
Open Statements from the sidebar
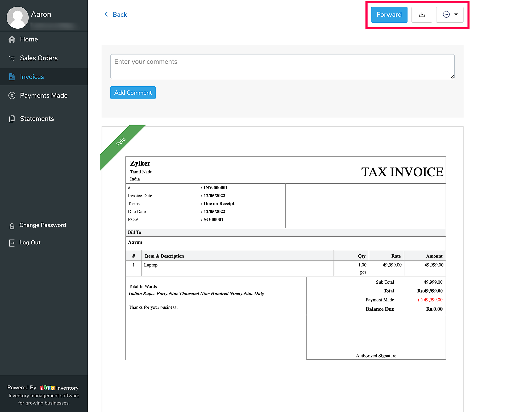(x=37, y=119)
